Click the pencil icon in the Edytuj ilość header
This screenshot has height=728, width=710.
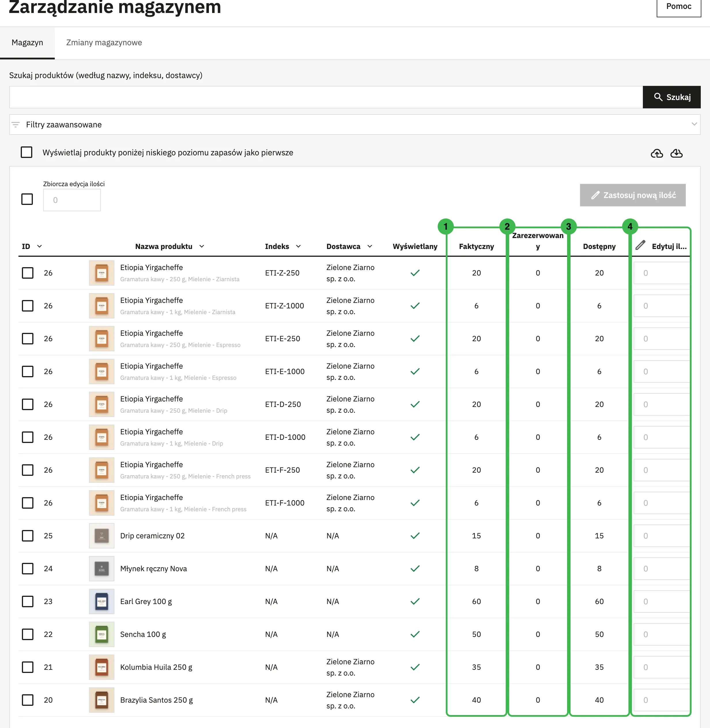(x=640, y=245)
